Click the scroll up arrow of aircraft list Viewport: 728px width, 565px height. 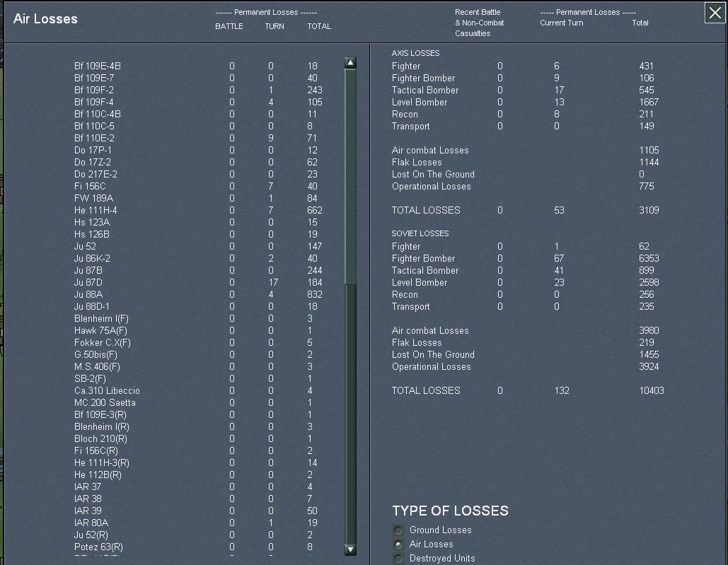350,63
